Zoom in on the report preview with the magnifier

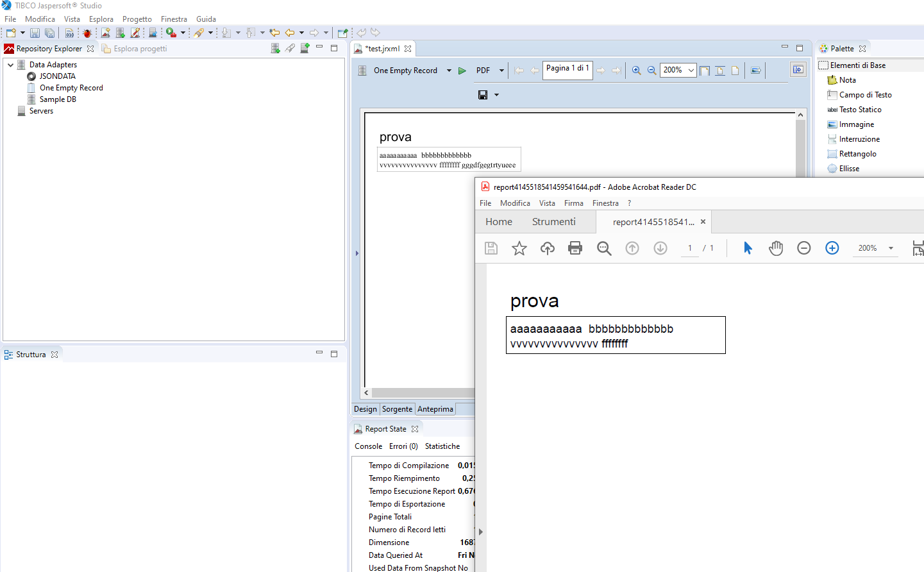[x=636, y=71]
